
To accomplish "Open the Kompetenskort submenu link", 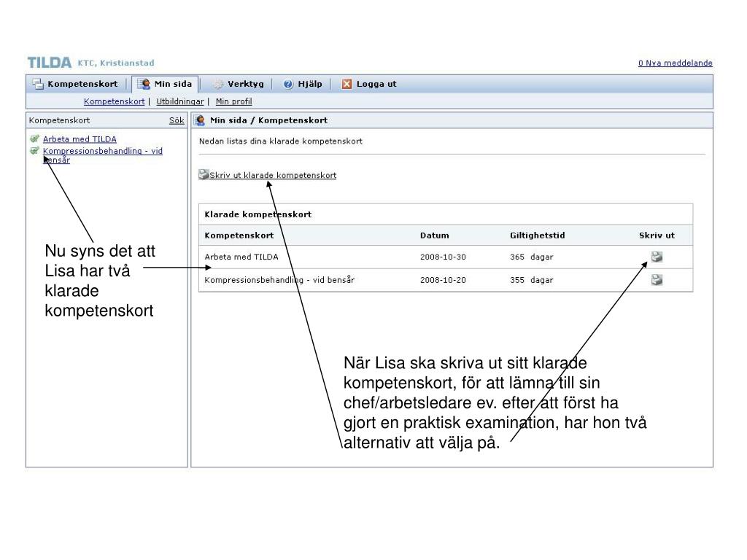I will (115, 101).
